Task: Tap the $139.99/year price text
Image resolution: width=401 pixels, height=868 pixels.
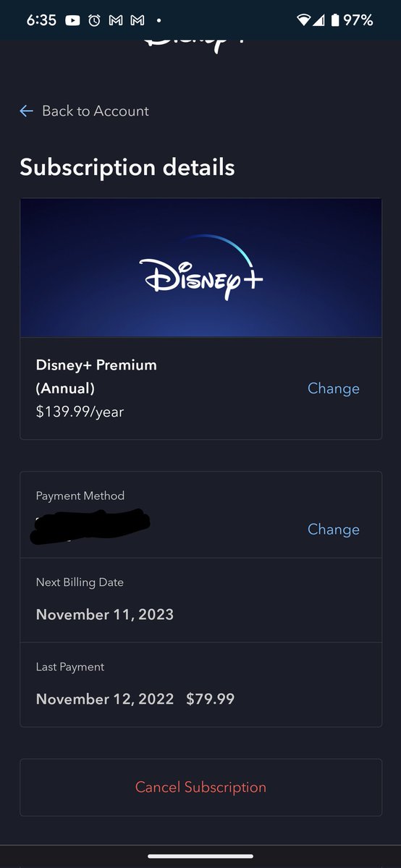Action: (80, 412)
